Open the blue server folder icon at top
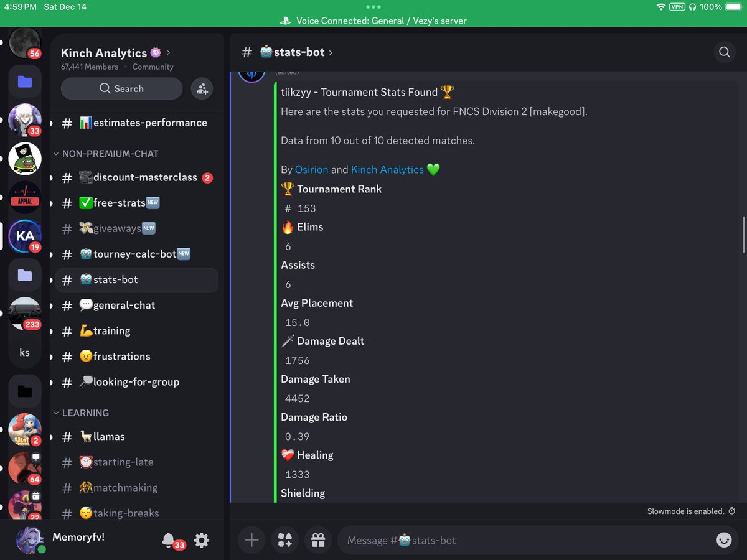 pyautogui.click(x=25, y=82)
